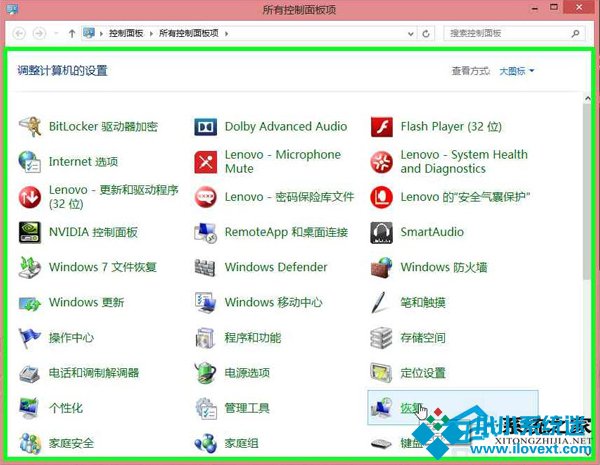The image size is (600, 465).
Task: Open the Lenovo Microphone Mute icon
Action: [x=205, y=162]
